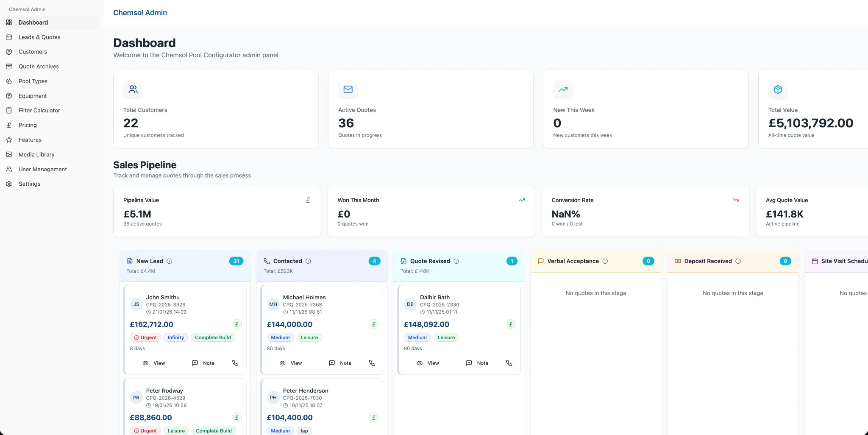The image size is (868, 435).
Task: Open the Media Library
Action: pyautogui.click(x=36, y=154)
